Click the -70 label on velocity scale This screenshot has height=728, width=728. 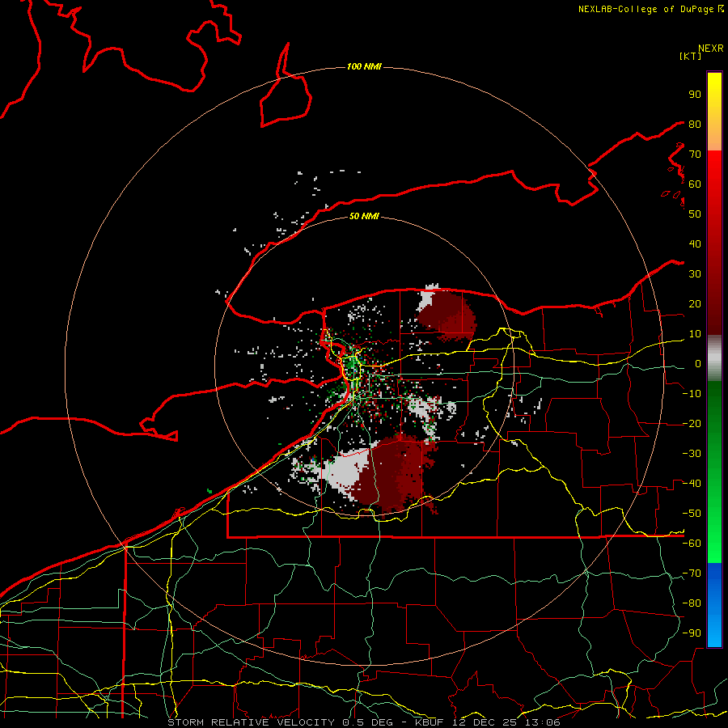tap(692, 574)
